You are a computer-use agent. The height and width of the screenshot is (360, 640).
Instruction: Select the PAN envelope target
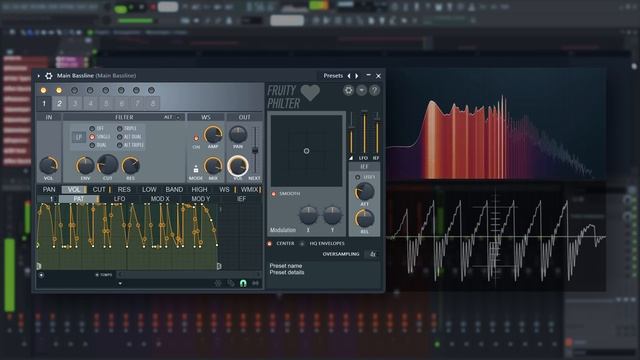(49, 190)
